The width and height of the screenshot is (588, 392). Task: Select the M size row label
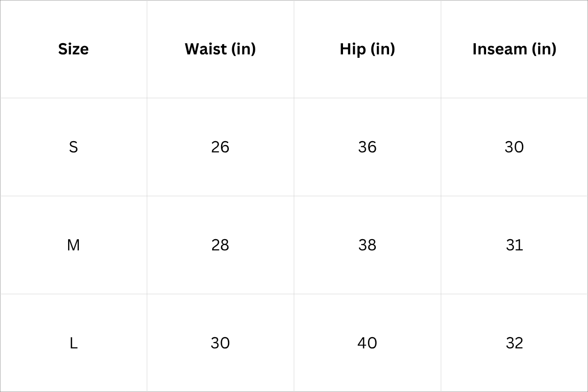(x=73, y=245)
